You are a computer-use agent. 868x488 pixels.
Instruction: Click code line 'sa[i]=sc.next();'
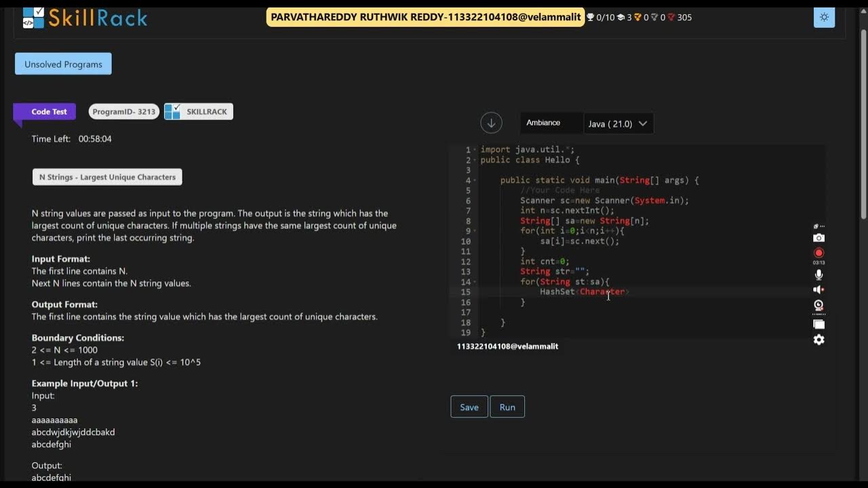(x=580, y=241)
